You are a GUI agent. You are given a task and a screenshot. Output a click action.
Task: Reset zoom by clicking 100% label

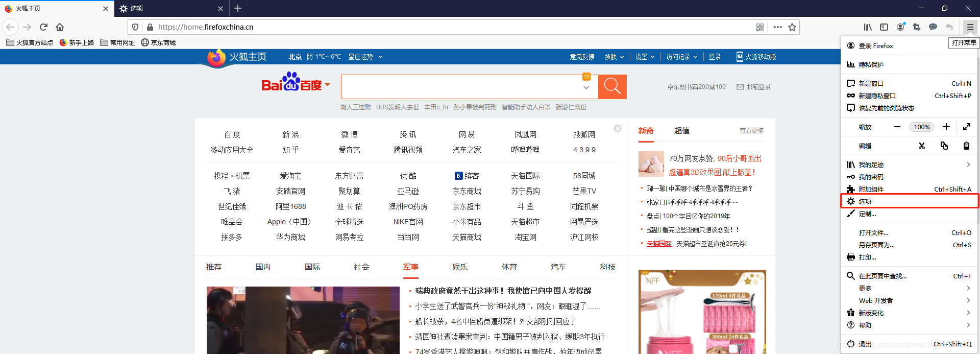922,127
